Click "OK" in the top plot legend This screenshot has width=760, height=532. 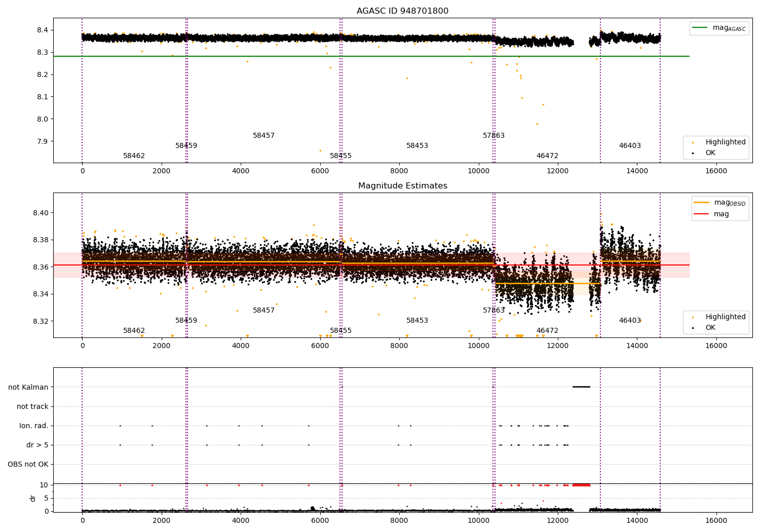[x=710, y=153]
